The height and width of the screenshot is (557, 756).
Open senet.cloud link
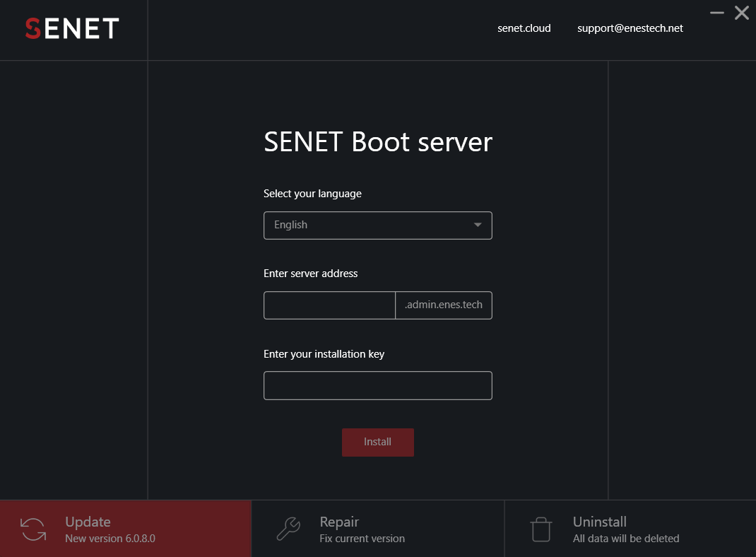click(x=524, y=28)
